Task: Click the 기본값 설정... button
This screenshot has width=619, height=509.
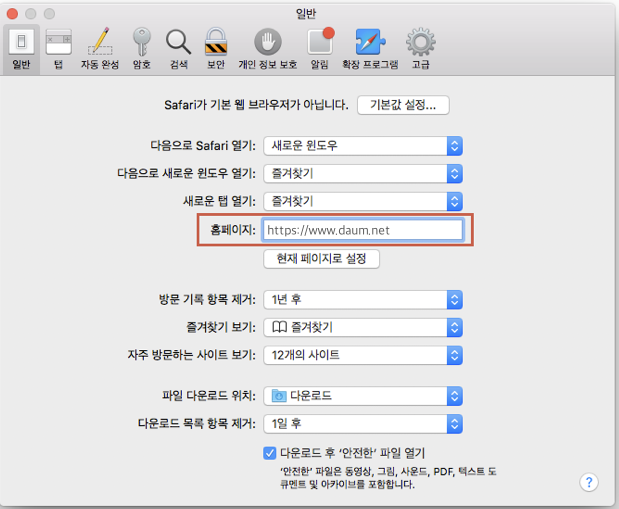Action: [x=403, y=105]
